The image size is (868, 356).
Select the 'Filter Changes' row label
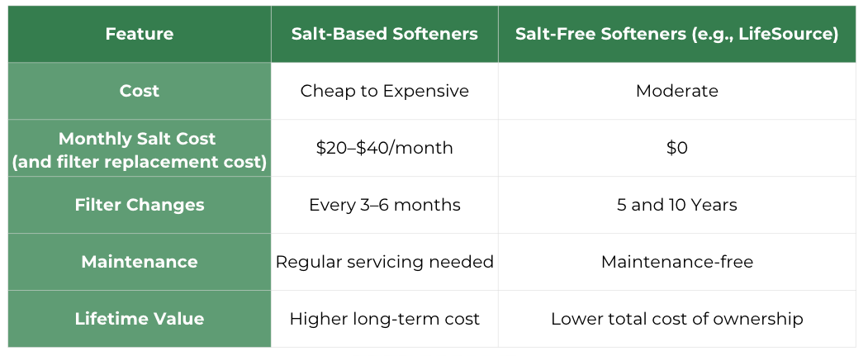(140, 205)
